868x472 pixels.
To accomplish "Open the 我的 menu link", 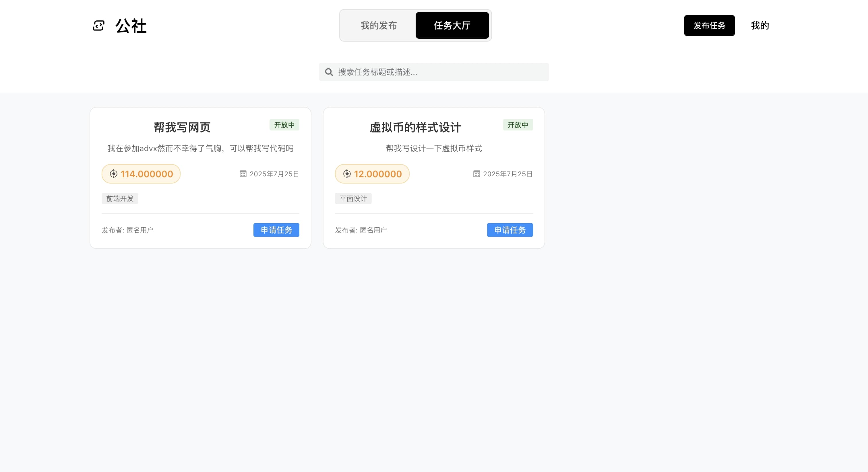I will [x=759, y=26].
